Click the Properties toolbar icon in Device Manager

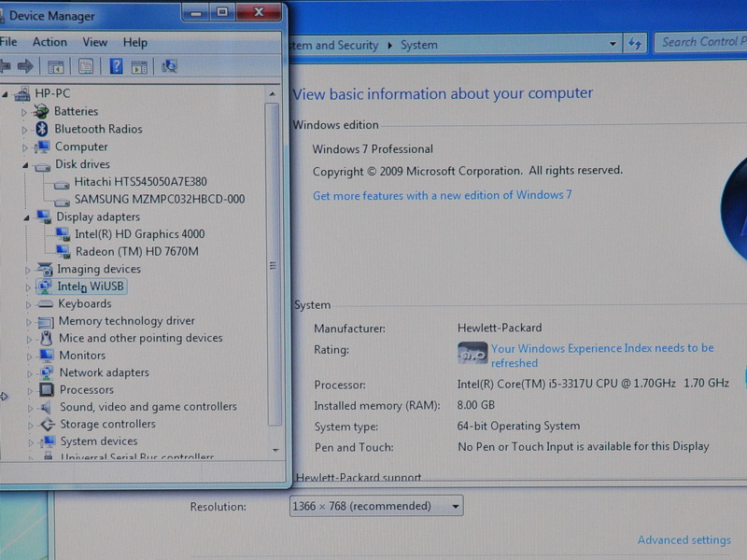coord(86,66)
